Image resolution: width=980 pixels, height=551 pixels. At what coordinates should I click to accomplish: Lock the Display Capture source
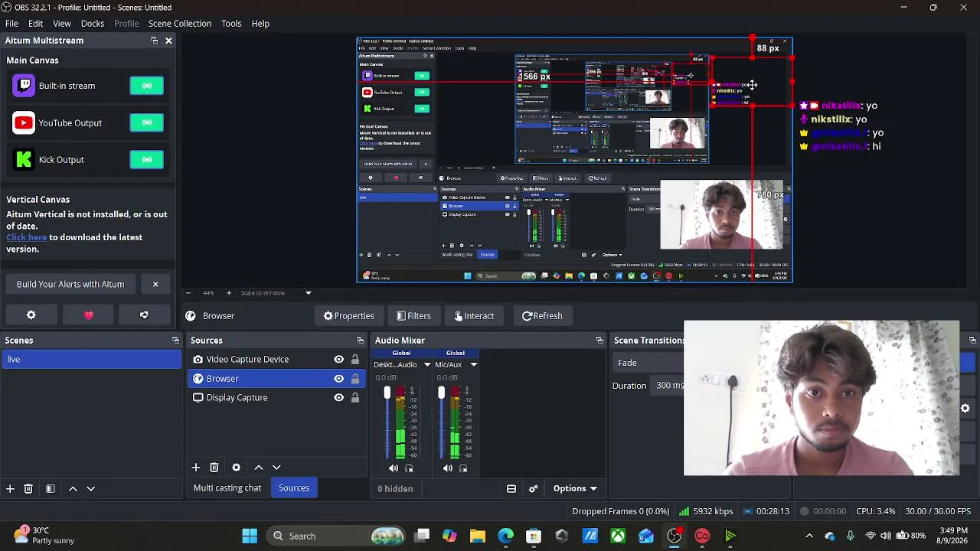354,397
